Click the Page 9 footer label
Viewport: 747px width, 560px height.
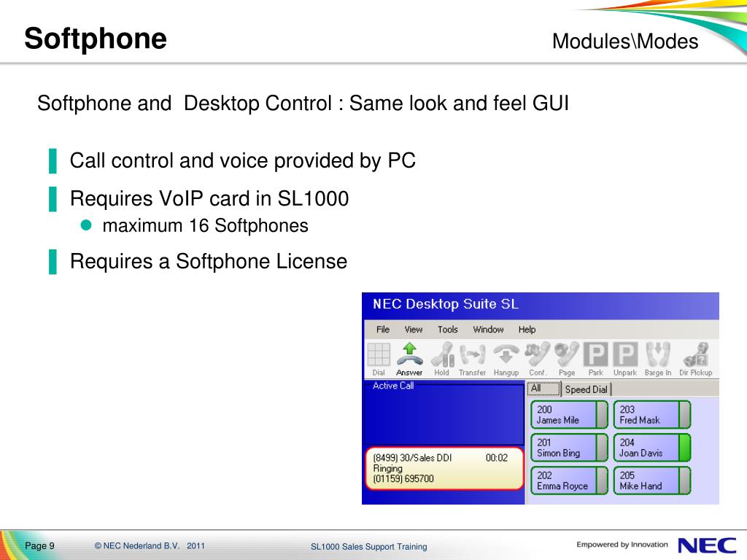point(39,545)
